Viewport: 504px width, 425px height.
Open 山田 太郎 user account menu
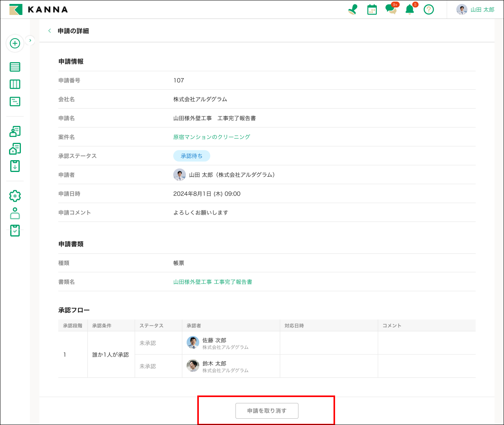pos(475,9)
